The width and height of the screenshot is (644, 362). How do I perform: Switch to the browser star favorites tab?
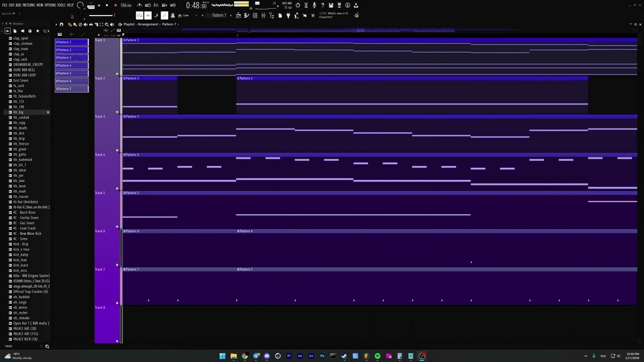tap(38, 31)
